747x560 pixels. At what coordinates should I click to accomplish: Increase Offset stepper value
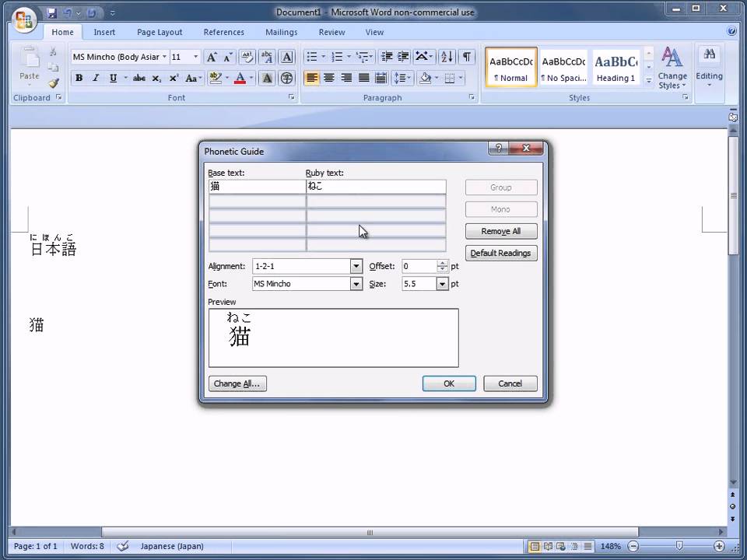tap(443, 263)
